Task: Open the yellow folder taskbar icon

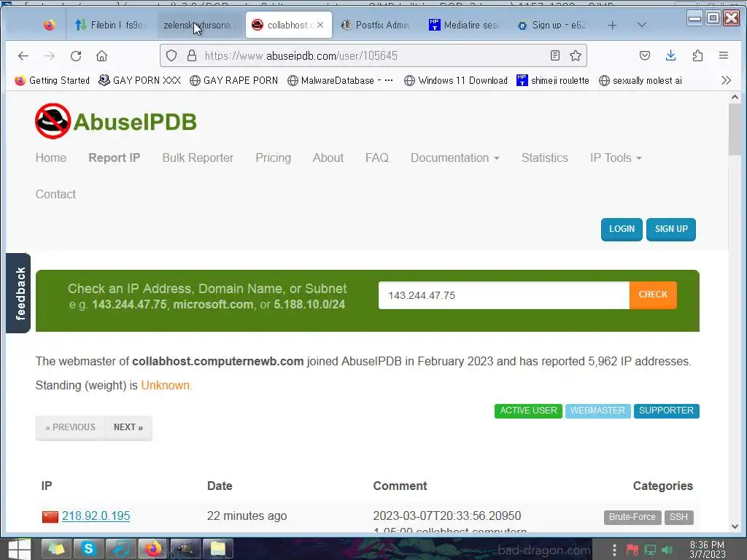Action: point(217,549)
